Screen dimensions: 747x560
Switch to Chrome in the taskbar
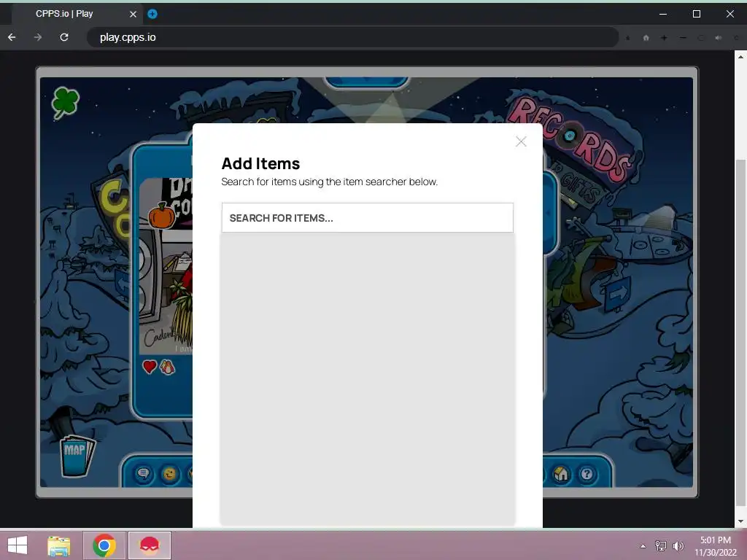(x=104, y=545)
